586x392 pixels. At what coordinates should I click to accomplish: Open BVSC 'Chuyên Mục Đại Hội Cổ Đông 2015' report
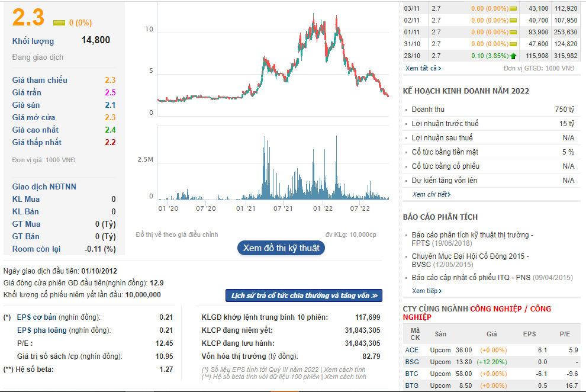click(470, 261)
